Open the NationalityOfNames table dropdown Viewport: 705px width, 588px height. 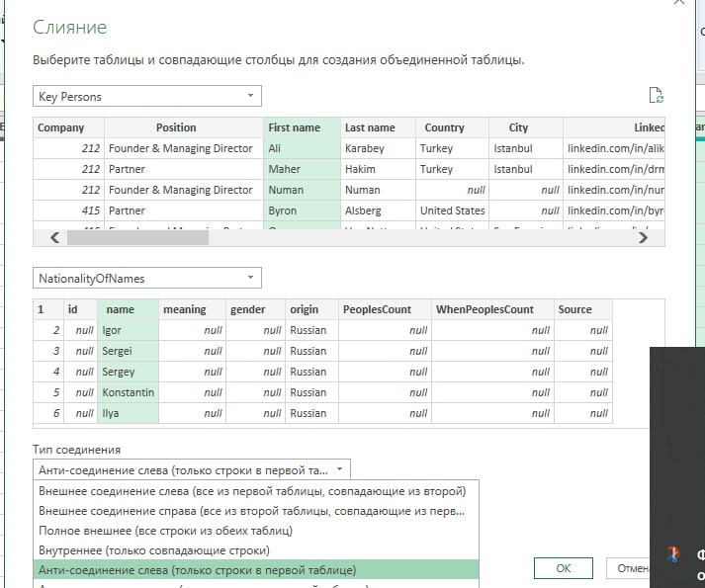pos(147,279)
